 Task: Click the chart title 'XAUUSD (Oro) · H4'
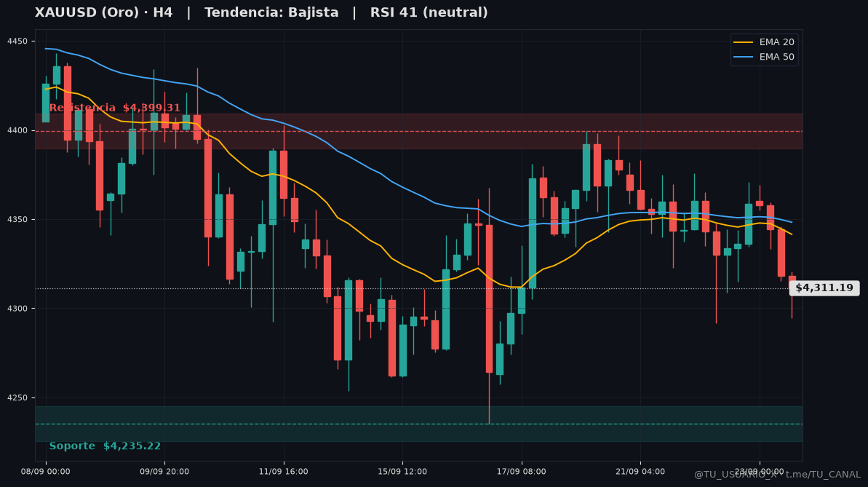point(103,12)
